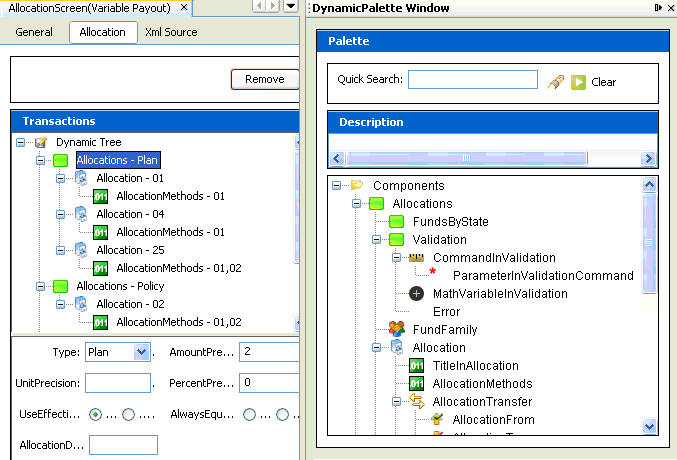
Task: Click the Allocation - 04 node icon
Action: tap(81, 214)
